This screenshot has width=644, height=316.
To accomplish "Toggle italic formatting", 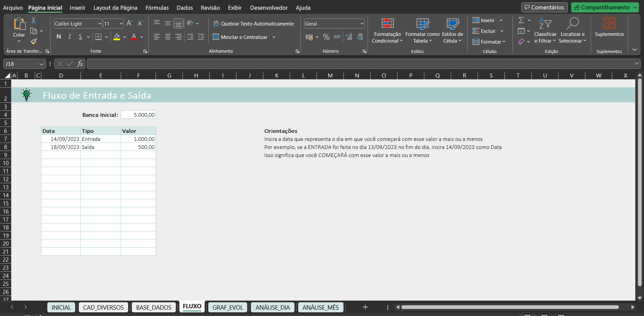I will 70,37.
